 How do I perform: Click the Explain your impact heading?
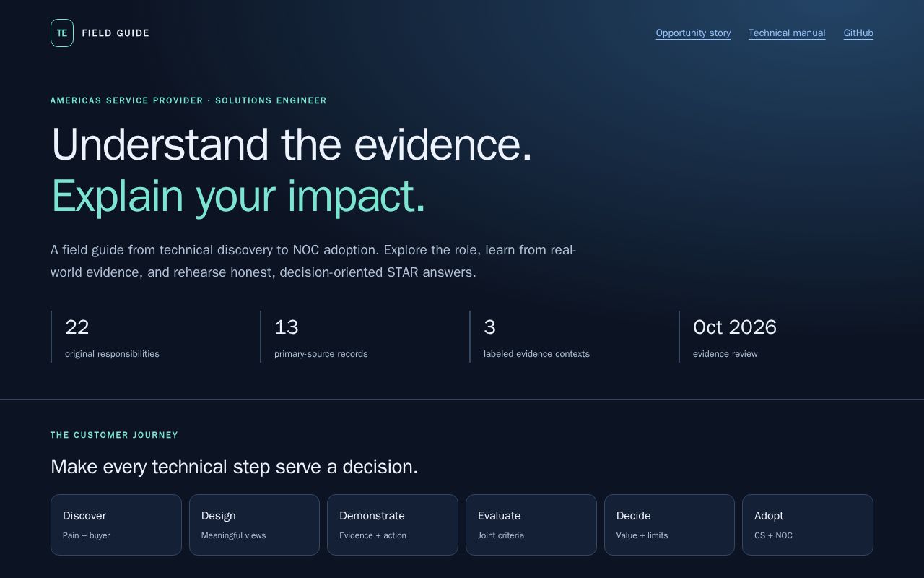[x=238, y=196]
